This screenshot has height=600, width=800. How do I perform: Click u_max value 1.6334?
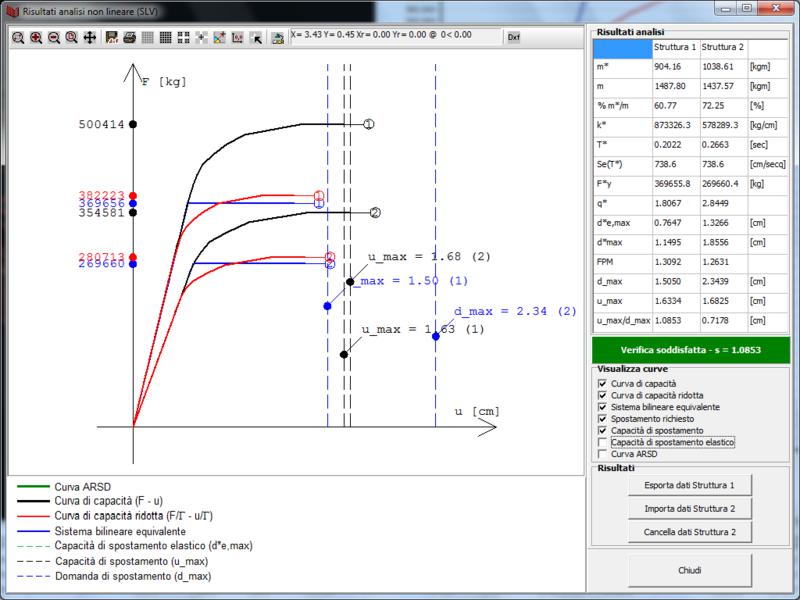coord(676,301)
